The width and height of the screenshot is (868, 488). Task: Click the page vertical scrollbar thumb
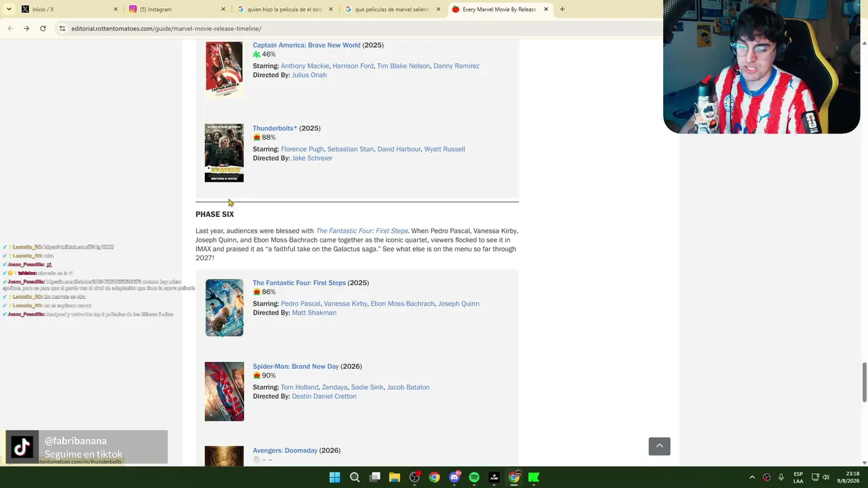pos(864,382)
